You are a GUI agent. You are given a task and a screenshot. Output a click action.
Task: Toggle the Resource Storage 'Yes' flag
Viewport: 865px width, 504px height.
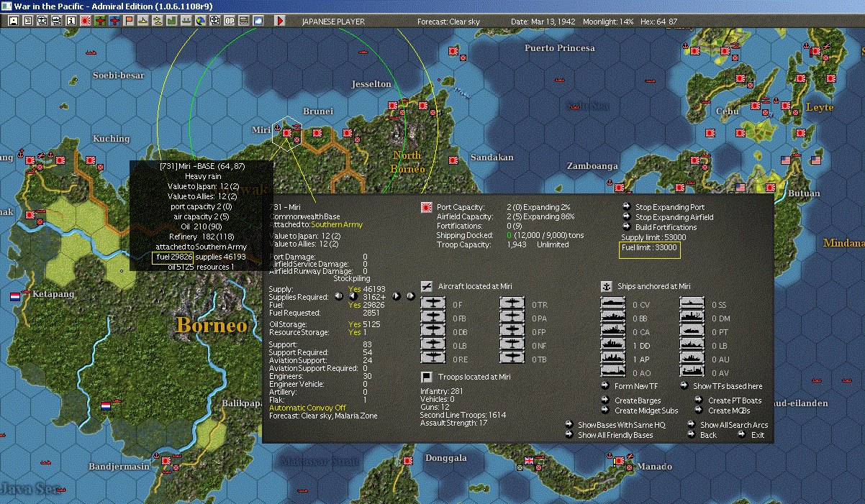point(354,332)
